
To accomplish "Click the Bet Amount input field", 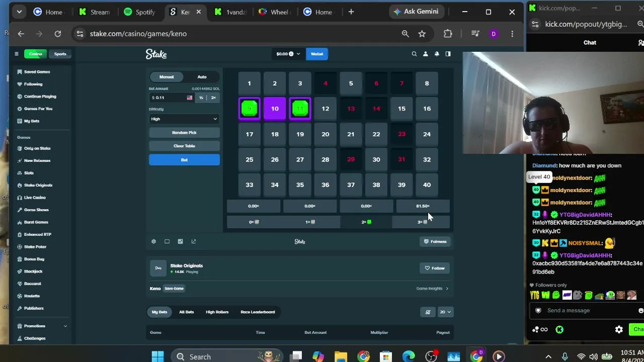I will [x=171, y=98].
